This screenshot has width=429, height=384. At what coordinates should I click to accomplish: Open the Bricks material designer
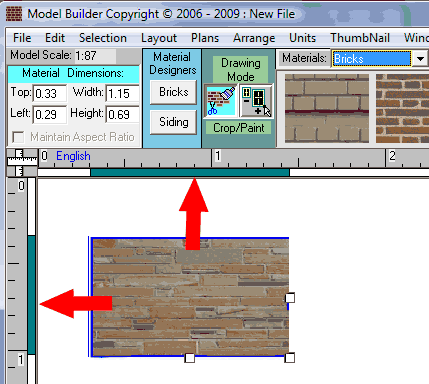click(x=173, y=92)
